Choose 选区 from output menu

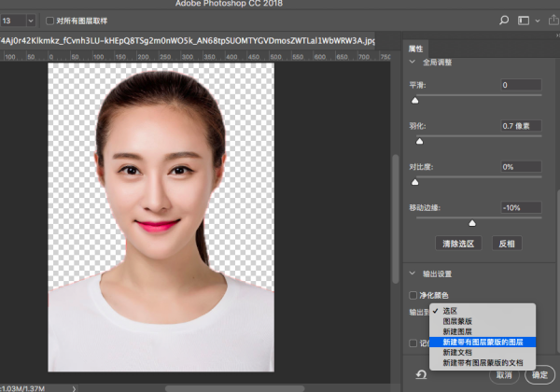483,311
